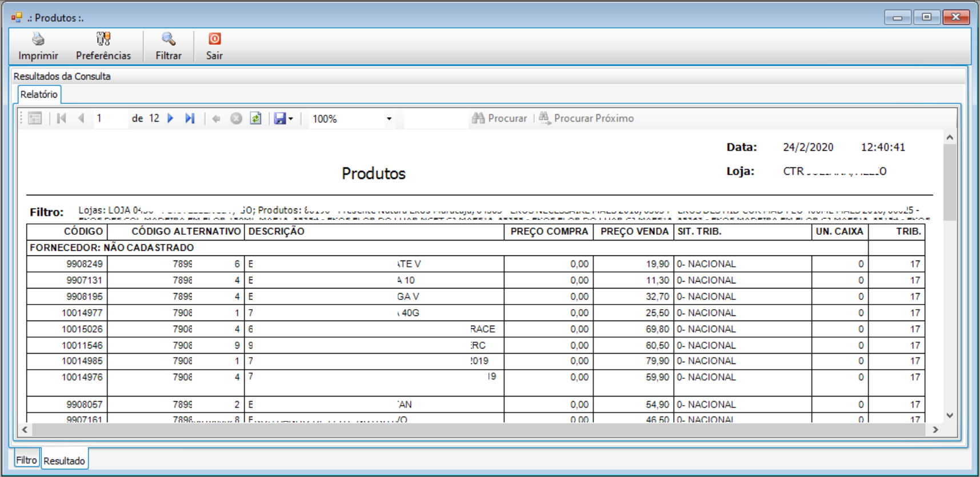The height and width of the screenshot is (477, 980).
Task: Click scroll down arrow of report
Action: point(950,416)
